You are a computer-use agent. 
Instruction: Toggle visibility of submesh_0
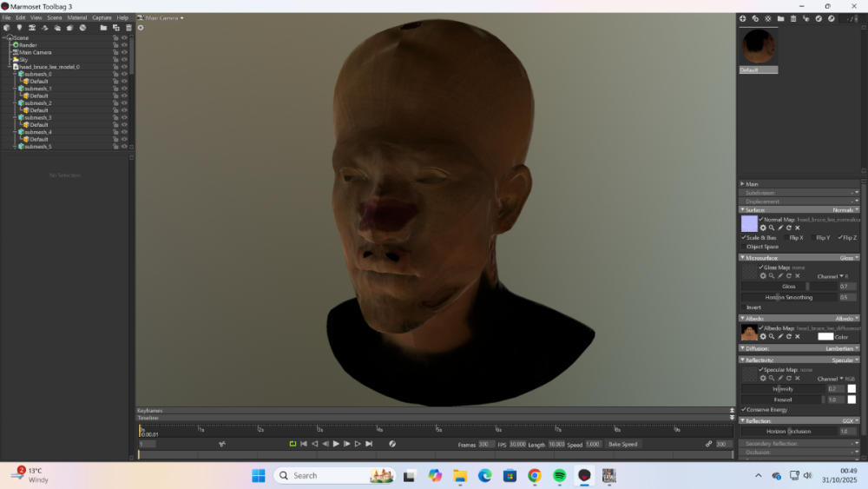[124, 74]
